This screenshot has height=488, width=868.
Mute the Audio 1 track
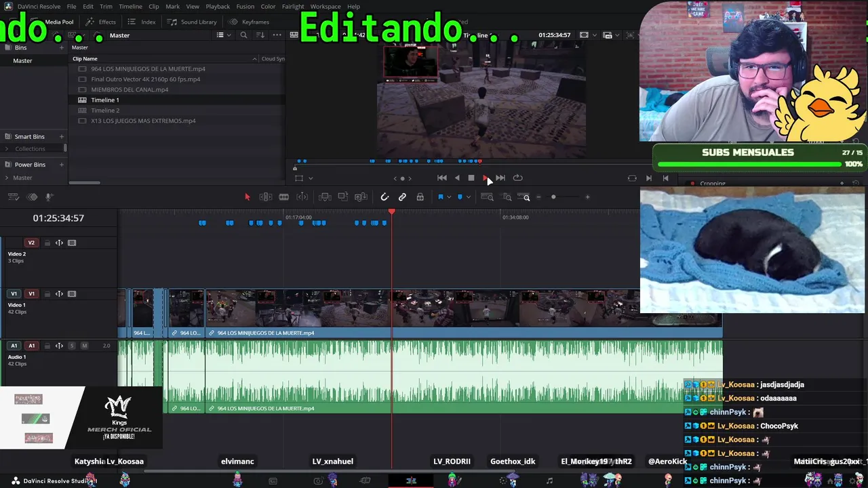[84, 346]
